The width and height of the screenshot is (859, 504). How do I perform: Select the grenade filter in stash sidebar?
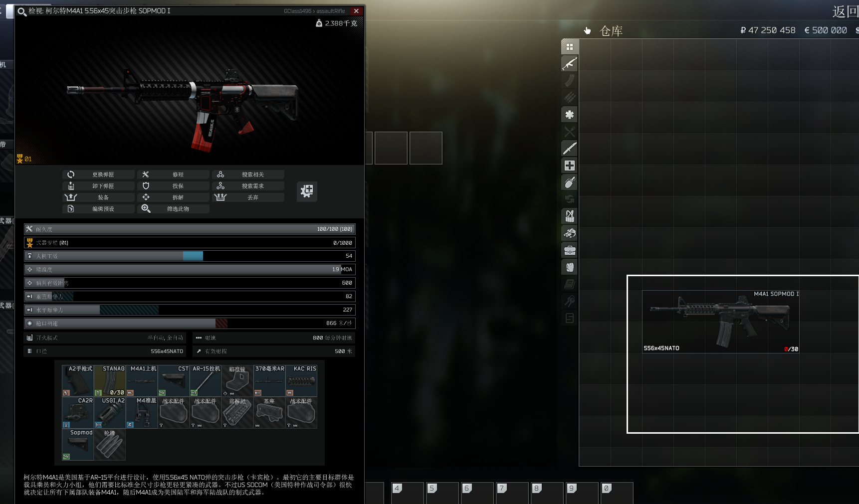(570, 182)
